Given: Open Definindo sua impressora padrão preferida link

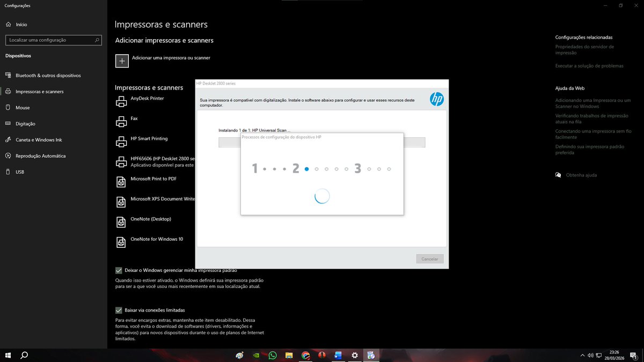Looking at the screenshot, I should pyautogui.click(x=589, y=150).
